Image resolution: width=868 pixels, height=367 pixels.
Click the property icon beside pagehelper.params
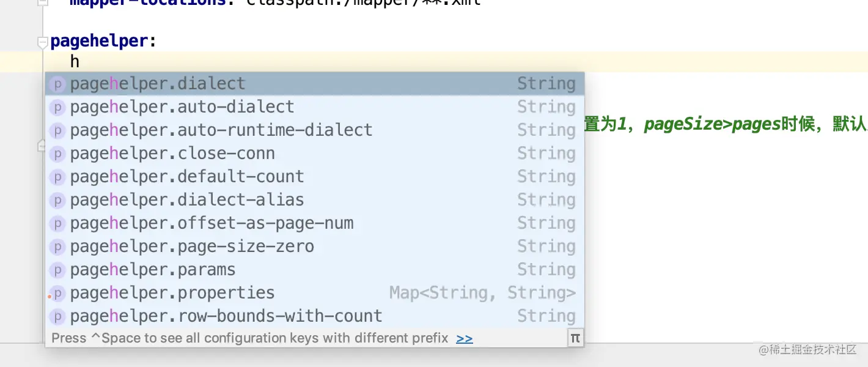pyautogui.click(x=57, y=270)
